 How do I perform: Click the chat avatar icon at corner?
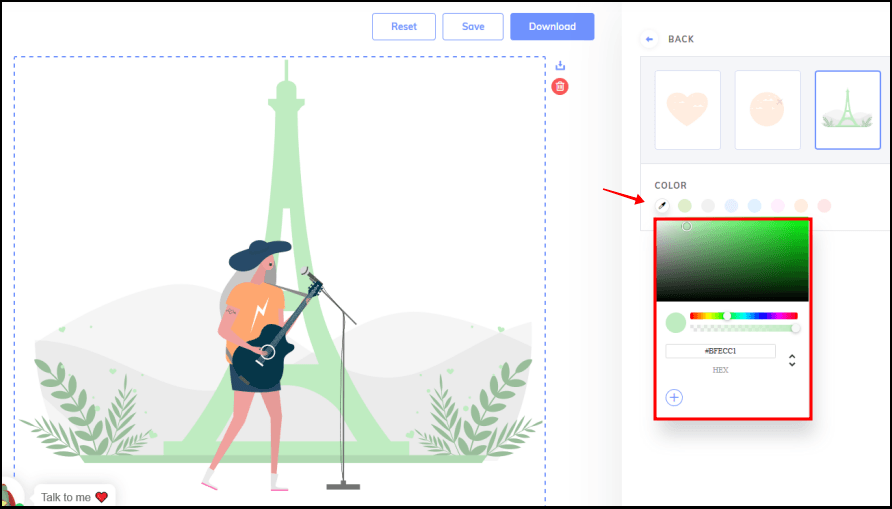11,495
